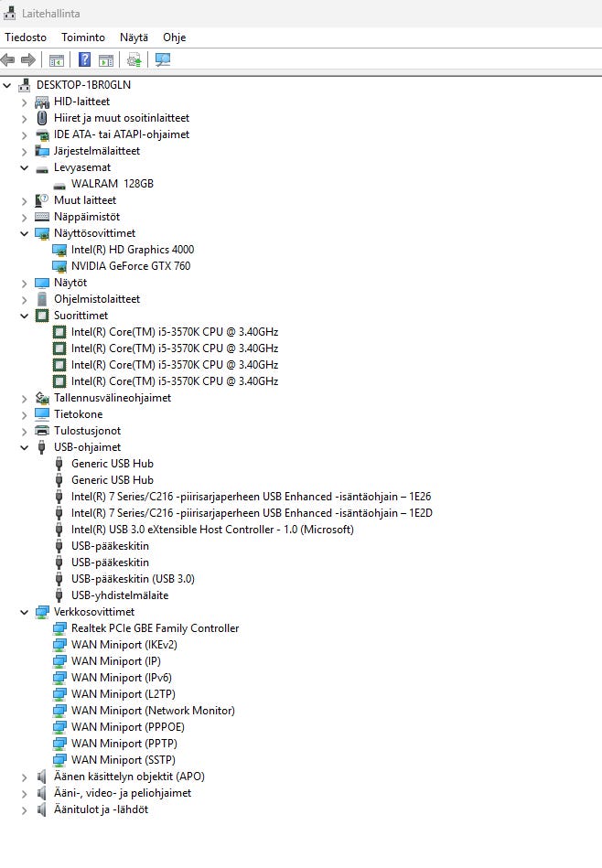
Task: Select the Näppäimistöt label
Action: [x=87, y=217]
